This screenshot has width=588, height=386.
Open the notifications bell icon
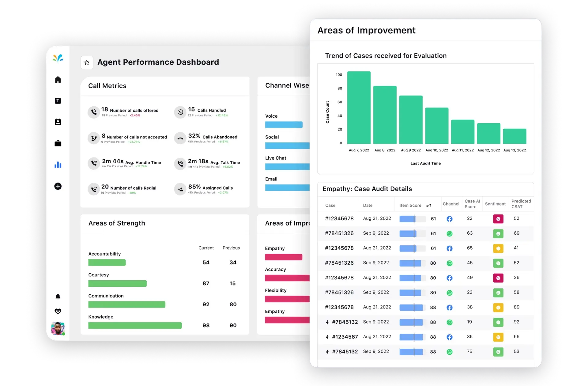[x=58, y=297]
